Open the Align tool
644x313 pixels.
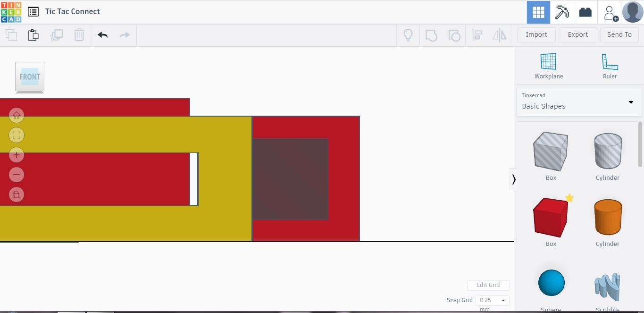tap(477, 34)
